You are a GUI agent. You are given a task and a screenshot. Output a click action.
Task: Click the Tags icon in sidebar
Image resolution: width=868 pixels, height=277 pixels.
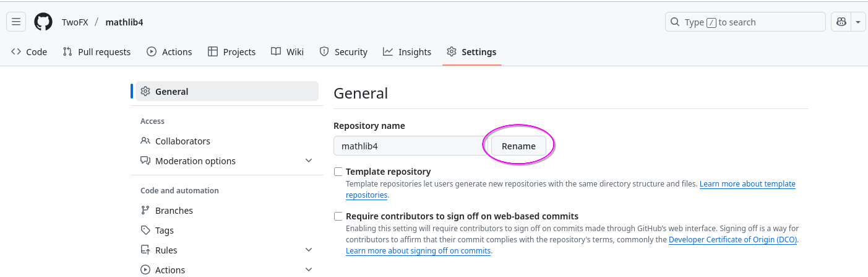[x=145, y=231]
